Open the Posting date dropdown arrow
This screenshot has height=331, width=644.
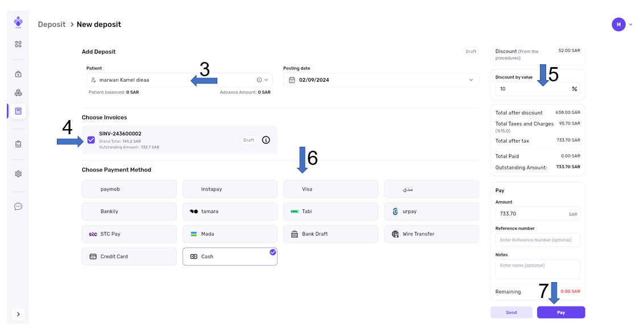[471, 80]
